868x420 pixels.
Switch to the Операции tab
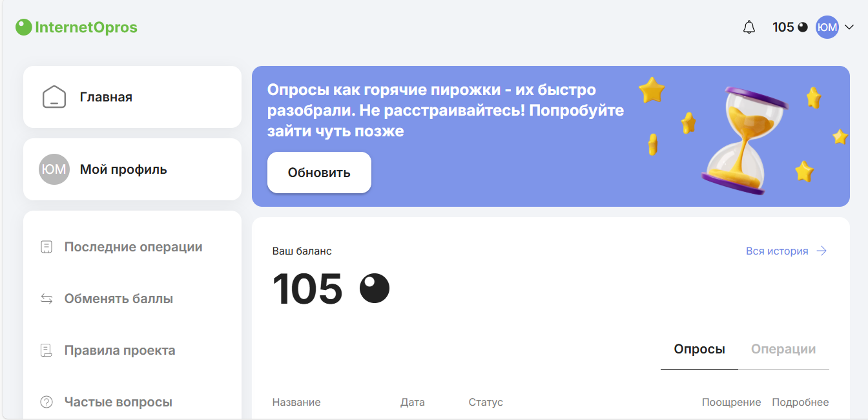(783, 349)
